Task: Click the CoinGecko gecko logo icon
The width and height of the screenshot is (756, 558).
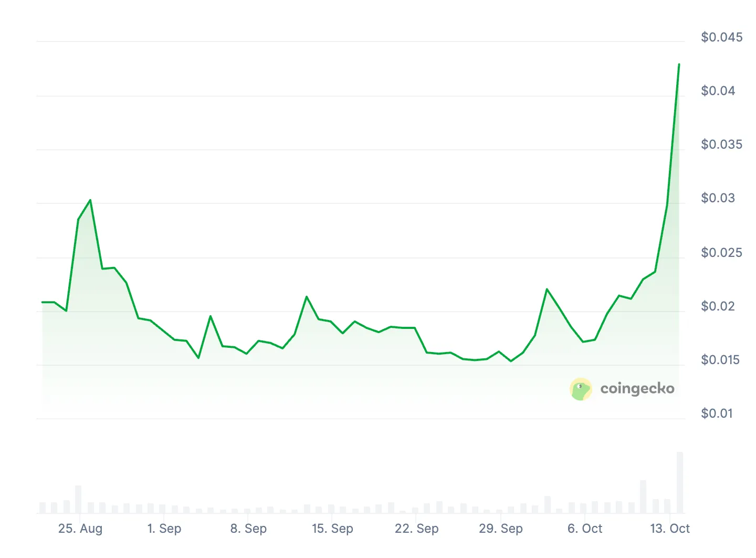Action: pyautogui.click(x=581, y=389)
